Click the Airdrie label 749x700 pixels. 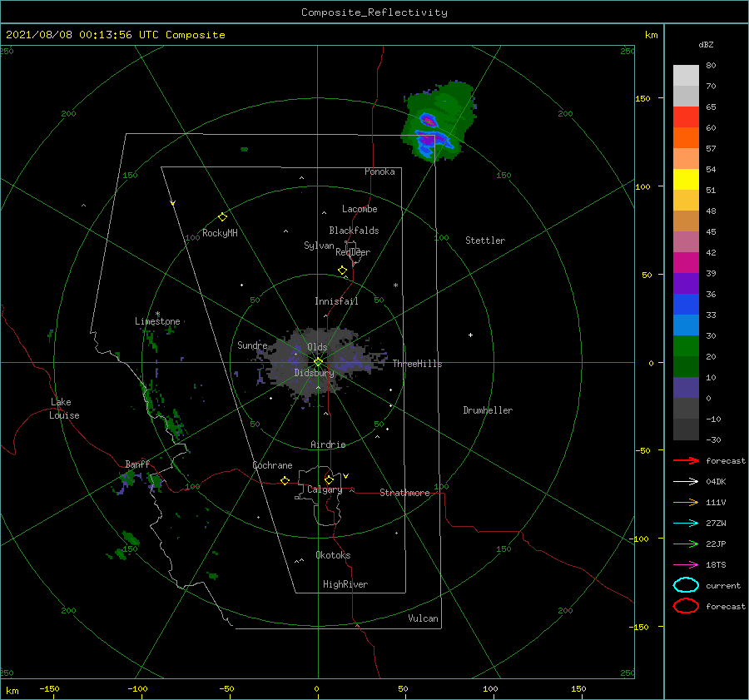click(x=328, y=444)
